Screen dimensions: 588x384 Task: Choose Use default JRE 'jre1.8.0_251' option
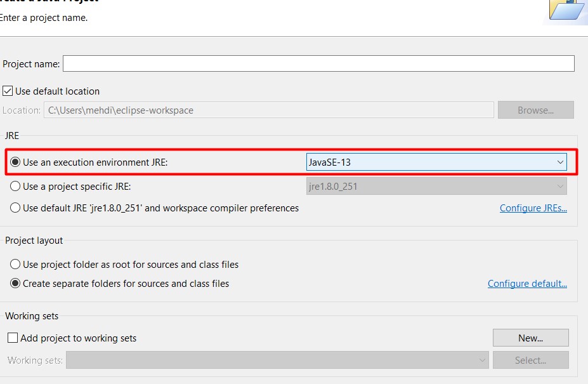(16, 208)
